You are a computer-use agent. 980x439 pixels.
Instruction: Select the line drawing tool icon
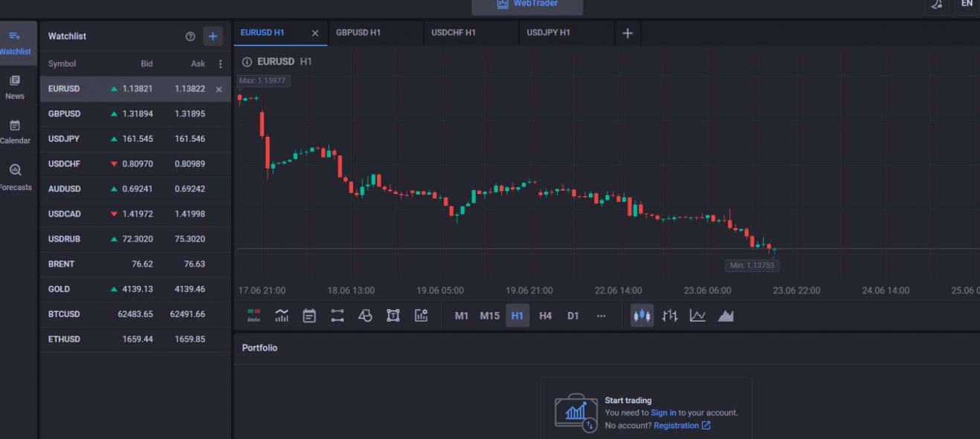pos(338,316)
